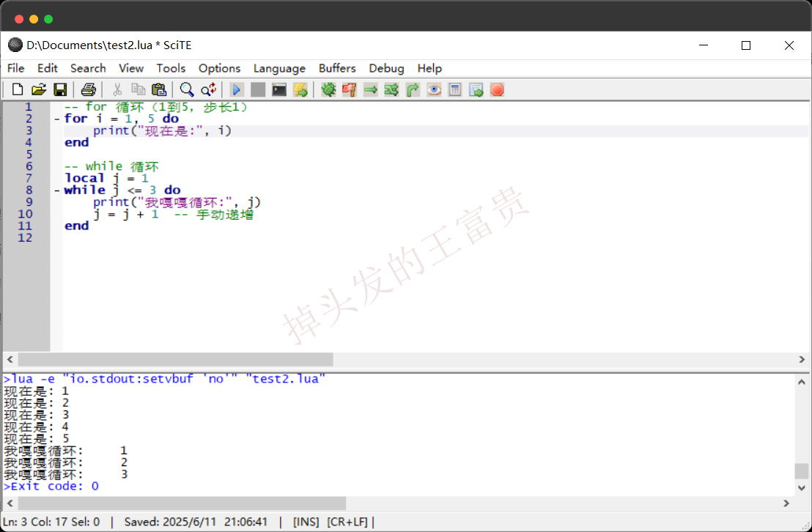Click the lightning bolt compile icon
This screenshot has height=532, width=812.
(300, 89)
